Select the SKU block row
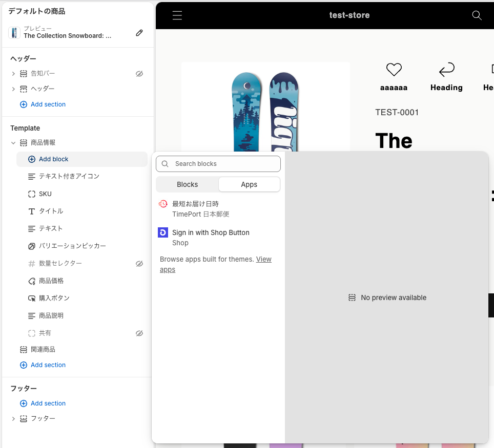This screenshot has height=448, width=494. (82, 194)
